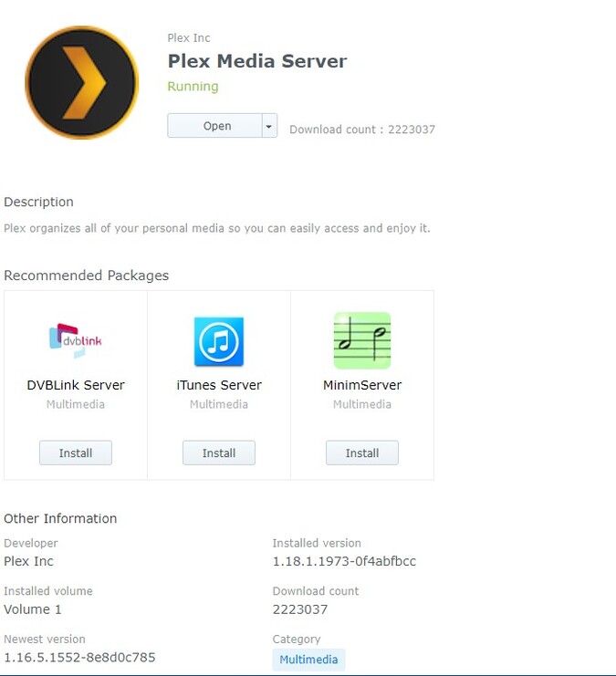Click Multimedia label under DVBLink Server
The height and width of the screenshot is (676, 616).
[x=76, y=404]
